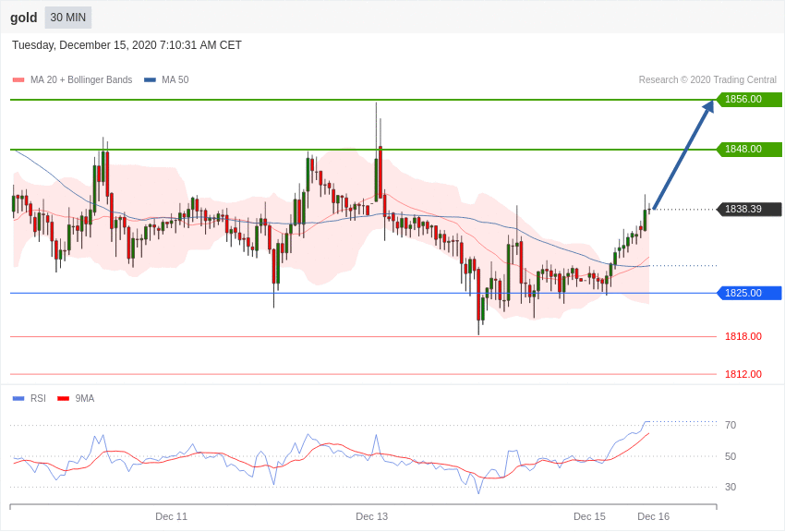Click the 1812.00 support level label

pos(743,374)
